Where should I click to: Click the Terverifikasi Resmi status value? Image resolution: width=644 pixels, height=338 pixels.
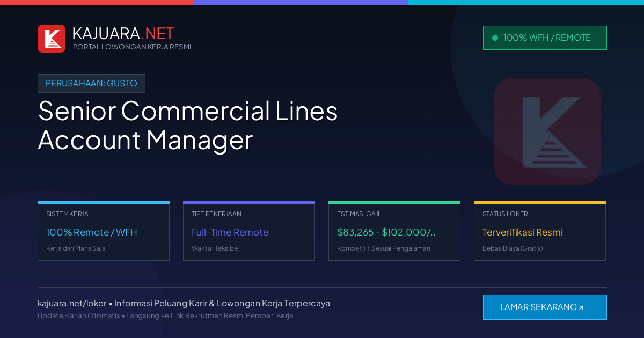[x=523, y=232]
